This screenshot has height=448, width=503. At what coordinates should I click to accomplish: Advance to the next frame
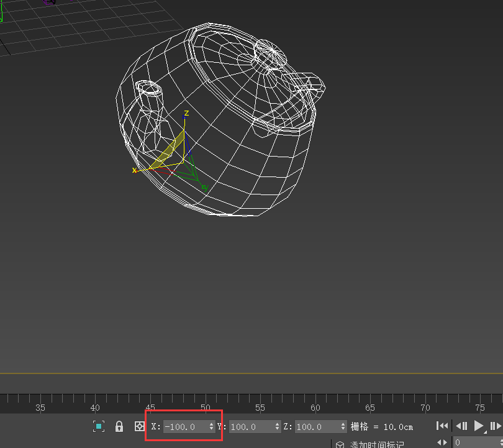pyautogui.click(x=496, y=426)
